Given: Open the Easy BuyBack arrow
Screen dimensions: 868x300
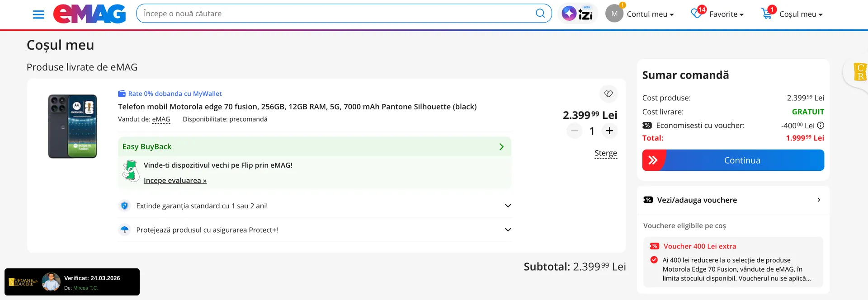Looking at the screenshot, I should pos(501,147).
